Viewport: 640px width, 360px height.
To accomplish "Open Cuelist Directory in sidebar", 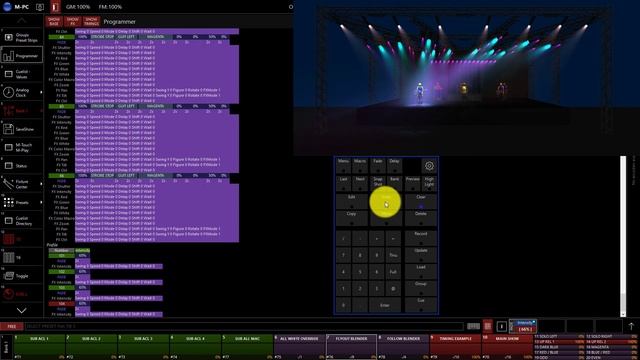I will coord(22,221).
